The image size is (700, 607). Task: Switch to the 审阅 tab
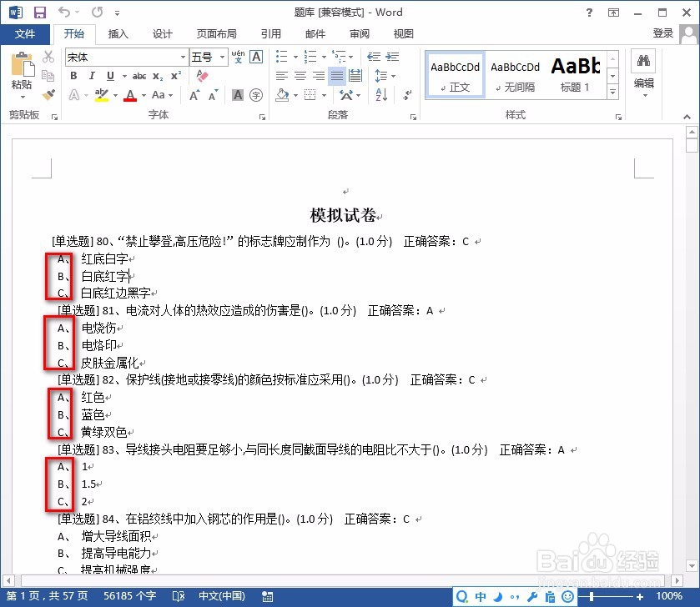click(x=359, y=34)
